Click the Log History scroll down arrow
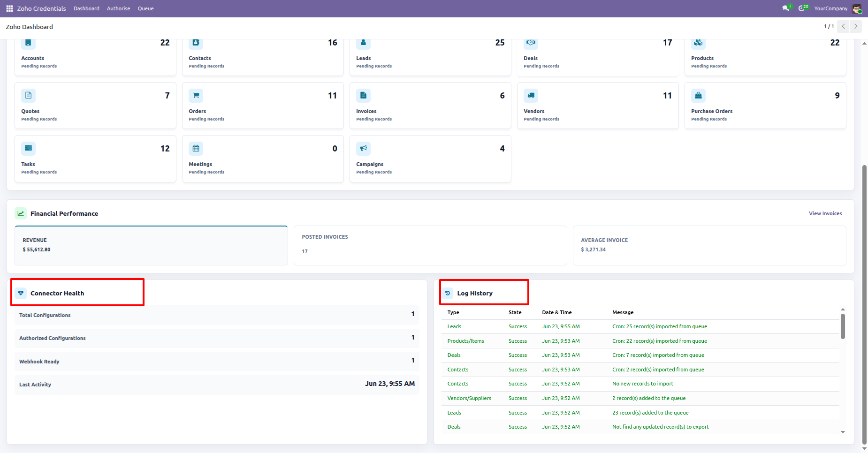This screenshot has height=453, width=868. click(x=843, y=432)
